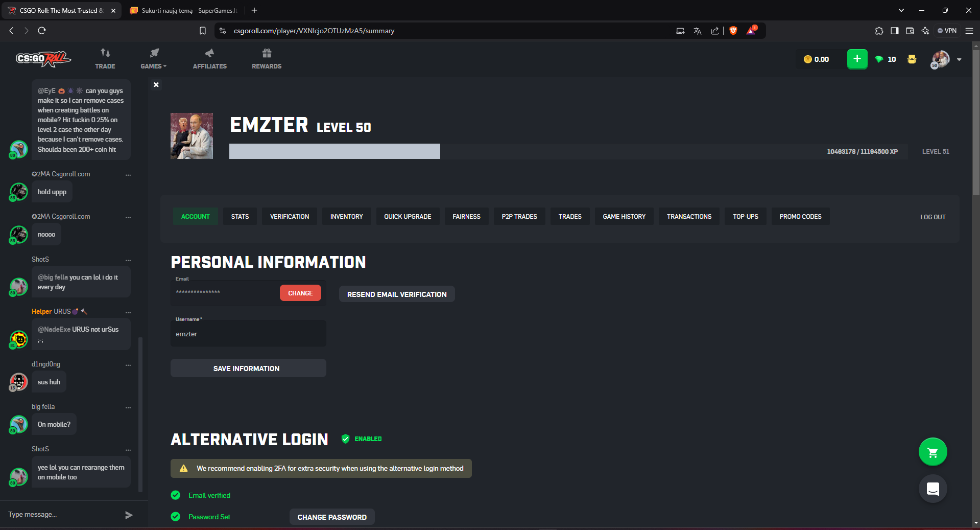This screenshot has width=980, height=530.
Task: Click the 2FA warning triangle icon
Action: point(184,469)
